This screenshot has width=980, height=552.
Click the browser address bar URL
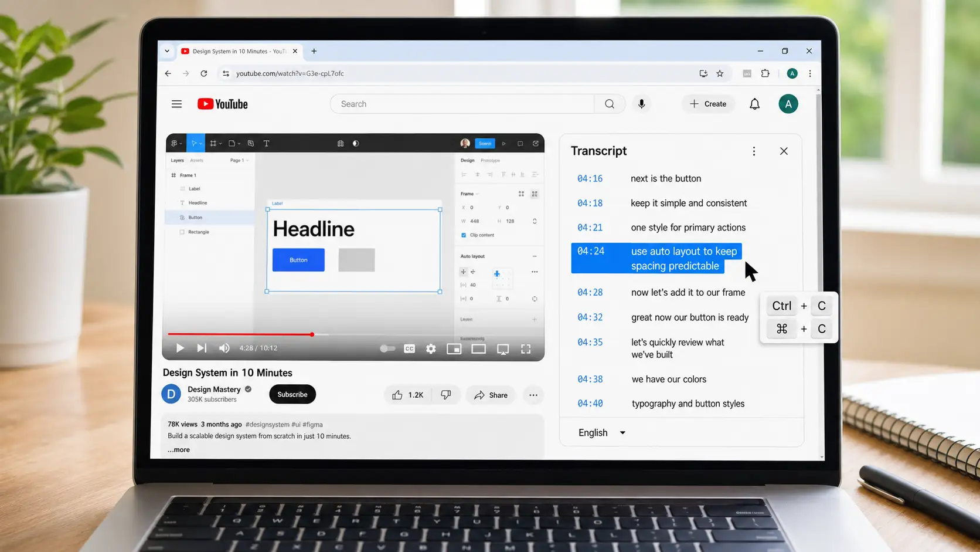(290, 73)
